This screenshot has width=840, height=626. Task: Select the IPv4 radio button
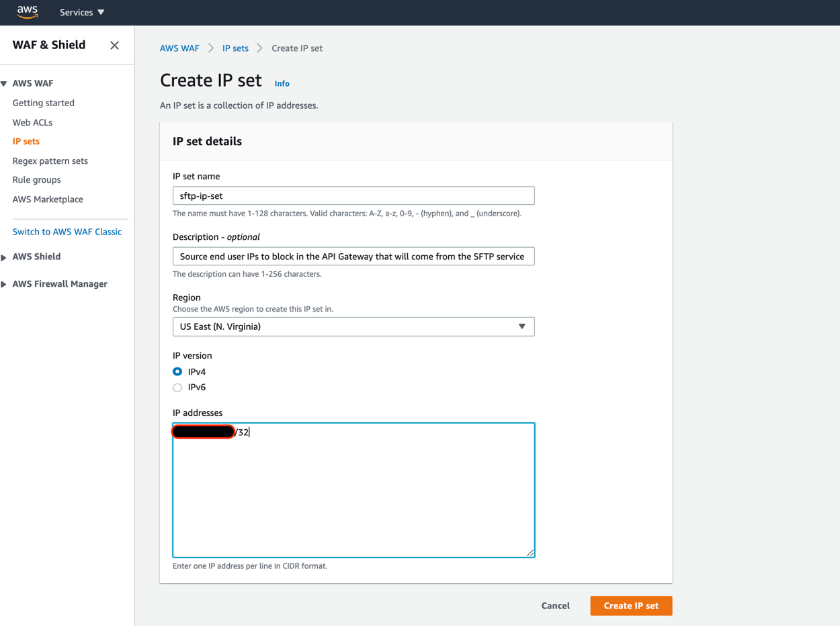(x=177, y=371)
